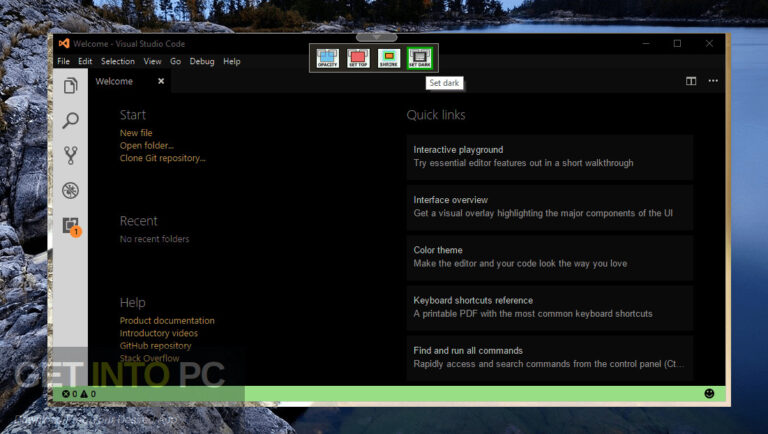Maximize the Visual Studio Code window

[677, 44]
